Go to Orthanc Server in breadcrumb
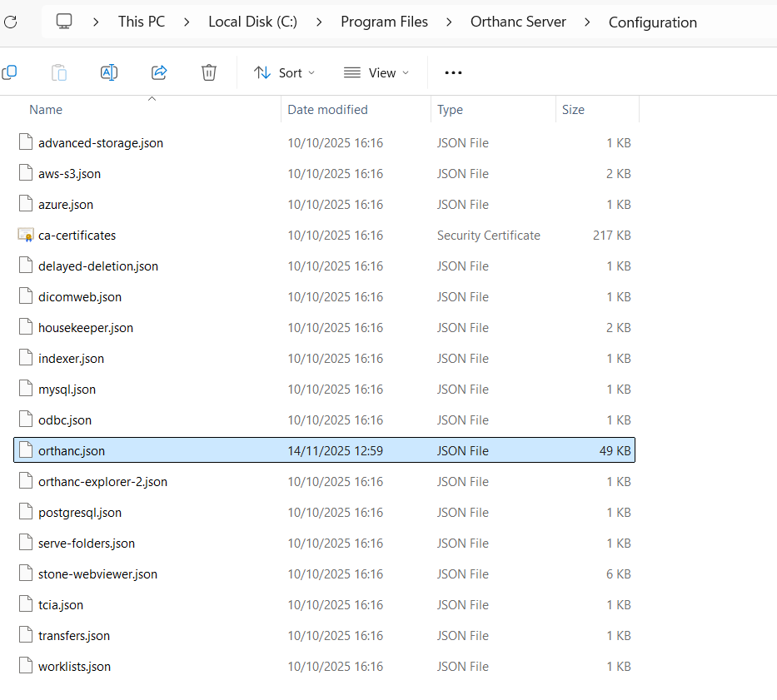 pos(518,22)
